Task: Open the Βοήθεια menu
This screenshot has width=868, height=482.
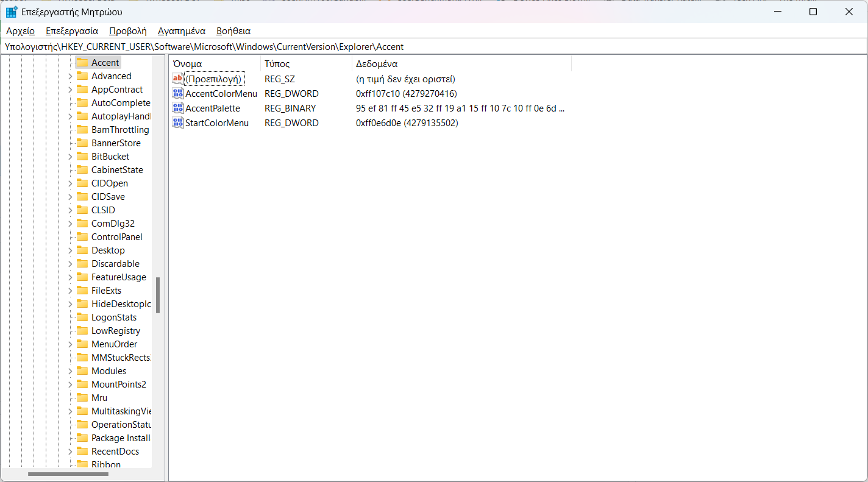Action: [233, 30]
